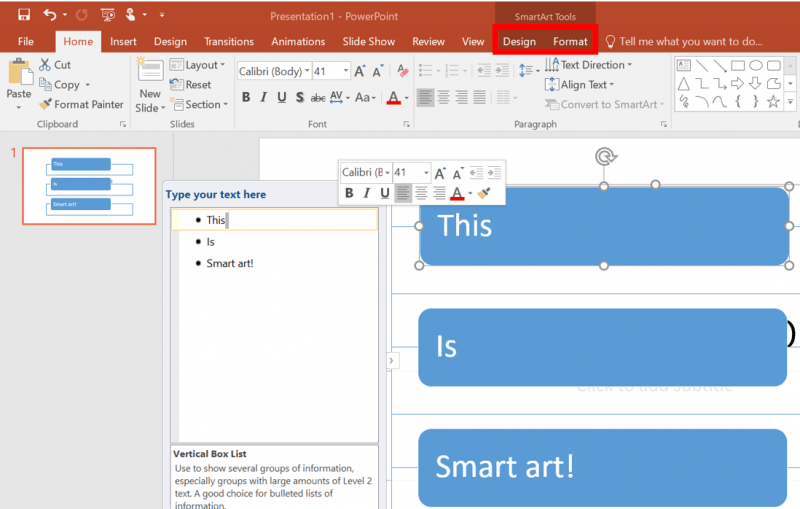Open Text Direction dropdown
Viewport: 800px width, 509px height.
[x=588, y=65]
